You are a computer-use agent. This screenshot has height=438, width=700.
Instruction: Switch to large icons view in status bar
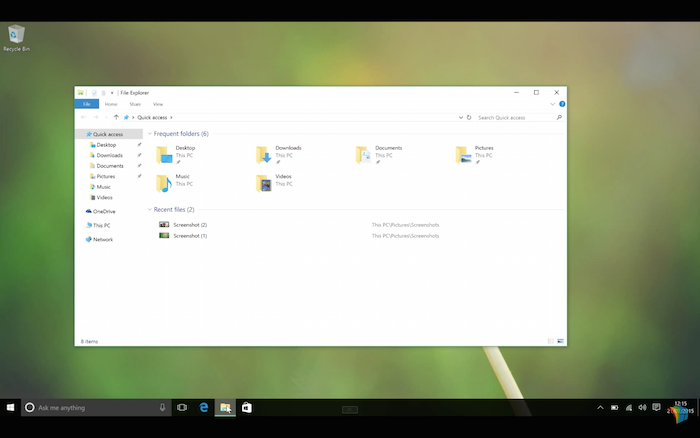561,341
